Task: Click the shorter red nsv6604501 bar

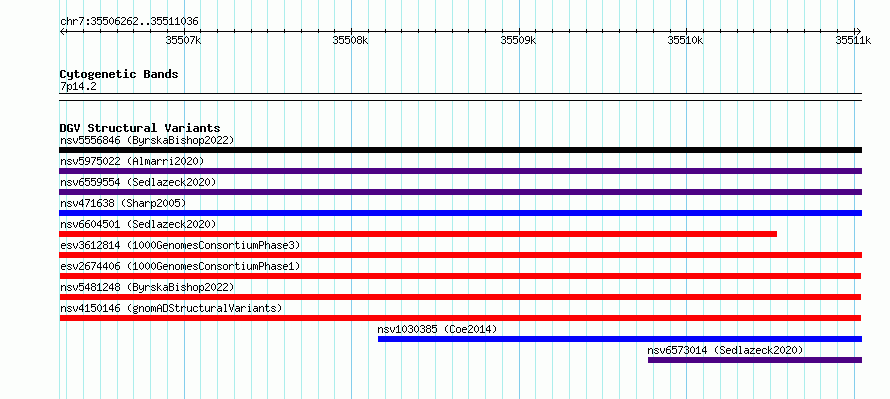Action: tap(418, 234)
